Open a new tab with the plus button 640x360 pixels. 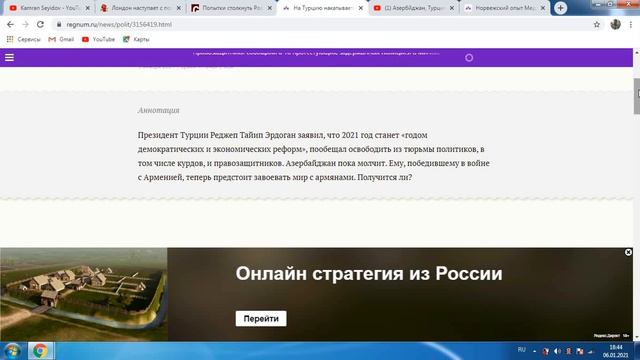(x=560, y=8)
